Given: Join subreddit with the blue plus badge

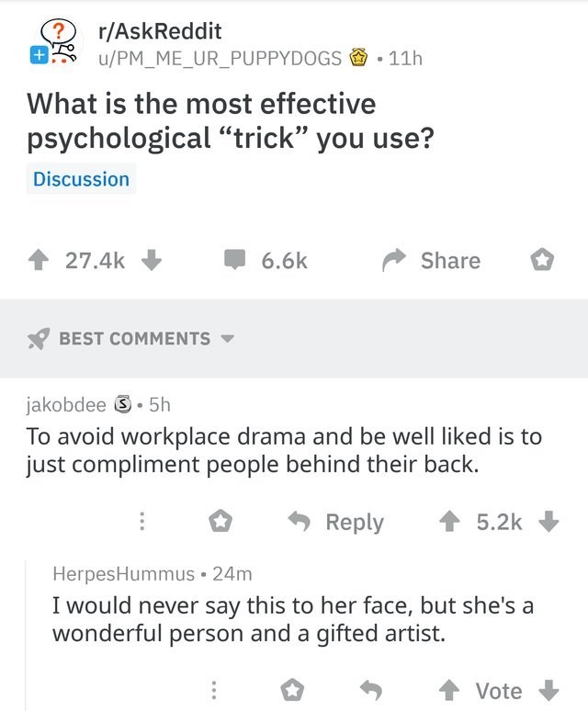Looking at the screenshot, I should point(40,56).
